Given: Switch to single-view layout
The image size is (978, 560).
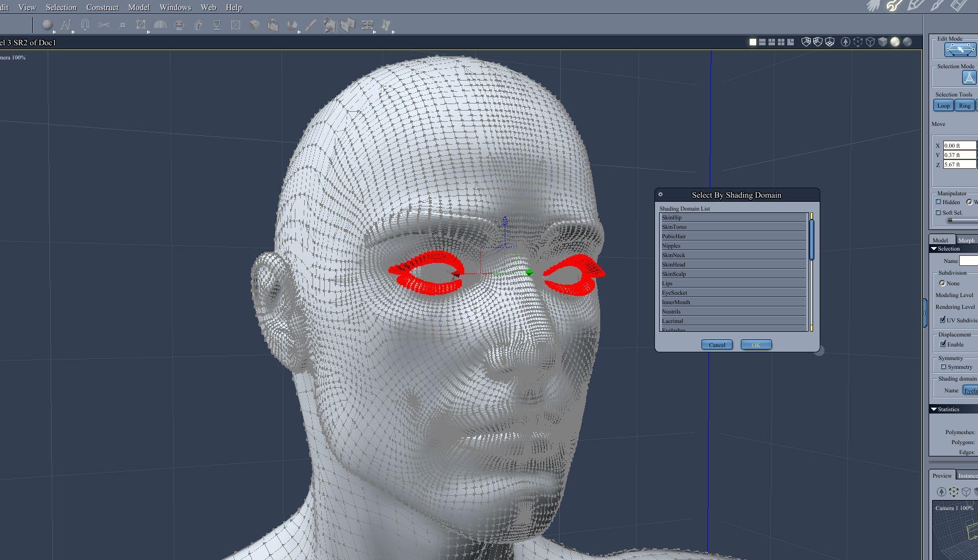Looking at the screenshot, I should pos(753,42).
